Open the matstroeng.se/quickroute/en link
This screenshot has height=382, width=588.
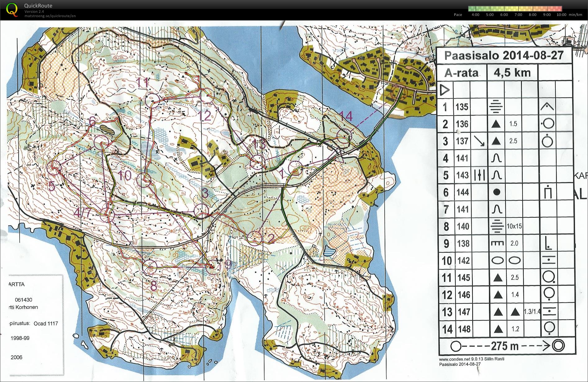pyautogui.click(x=50, y=16)
